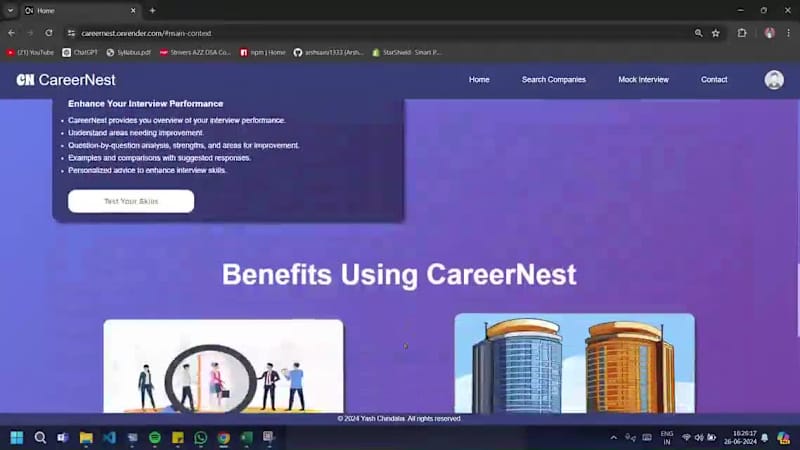Open the Syllabus.pdf bookmark
Viewport: 800px width, 450px height.
coord(129,52)
